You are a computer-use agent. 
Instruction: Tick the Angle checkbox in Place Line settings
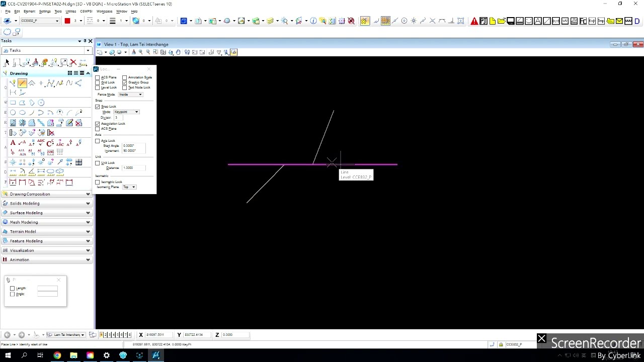coord(13,294)
